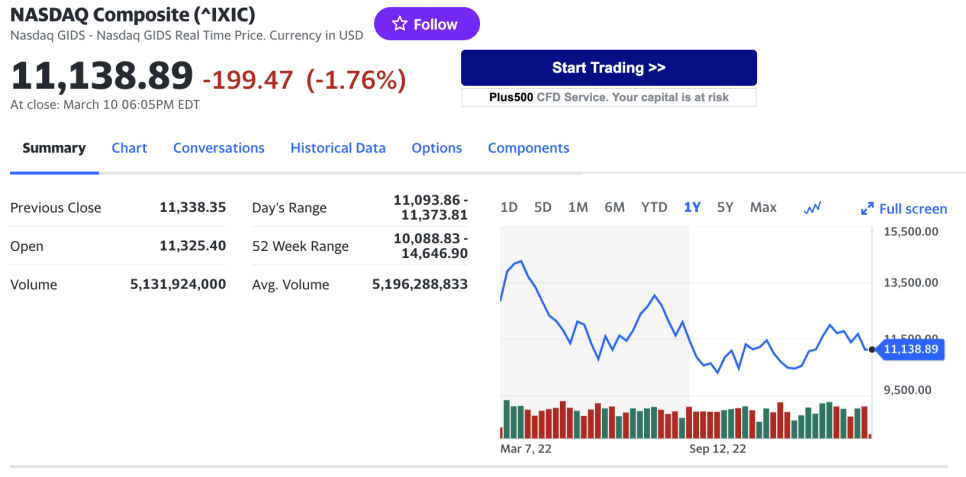Screen dimensions: 966x477
Task: Show the 5Y chart range
Action: click(725, 207)
